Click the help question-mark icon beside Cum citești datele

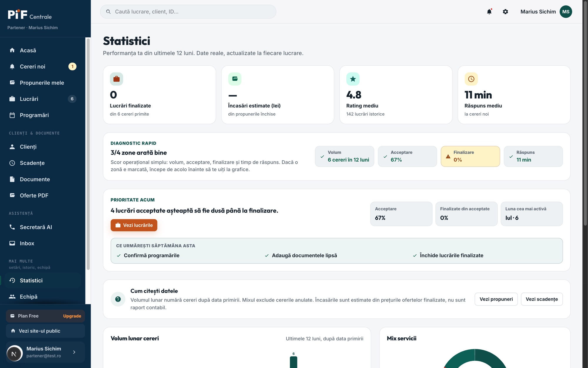pos(118,299)
